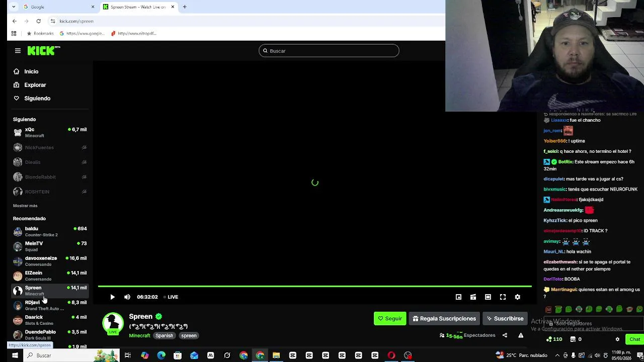
Task: Click the kick.com/spreen address bar
Action: 76,21
